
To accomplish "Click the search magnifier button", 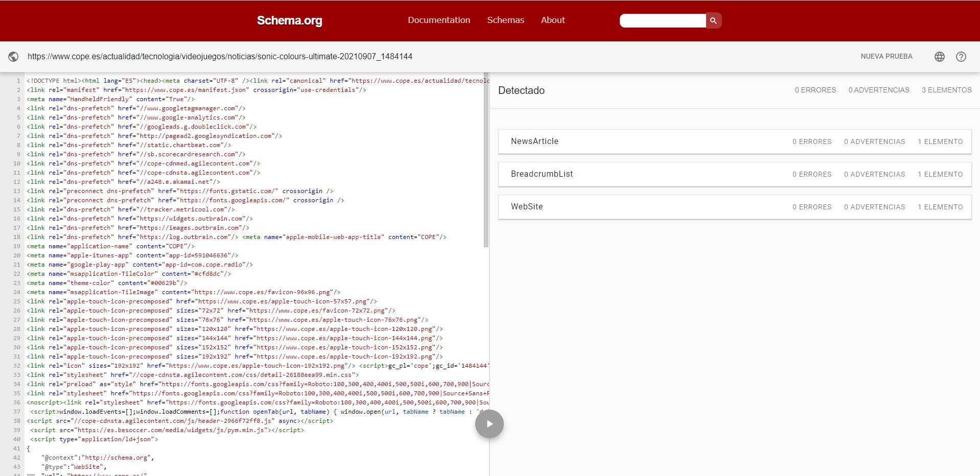I will pos(713,20).
